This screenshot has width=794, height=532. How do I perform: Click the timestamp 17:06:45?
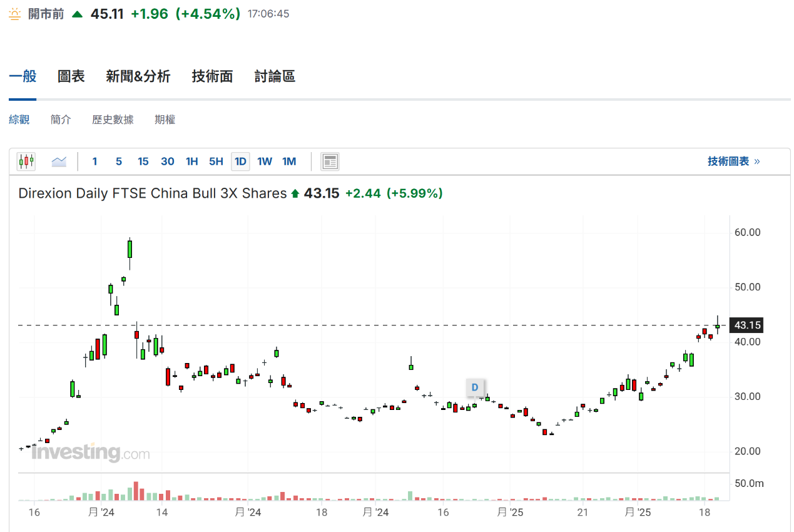(x=268, y=14)
